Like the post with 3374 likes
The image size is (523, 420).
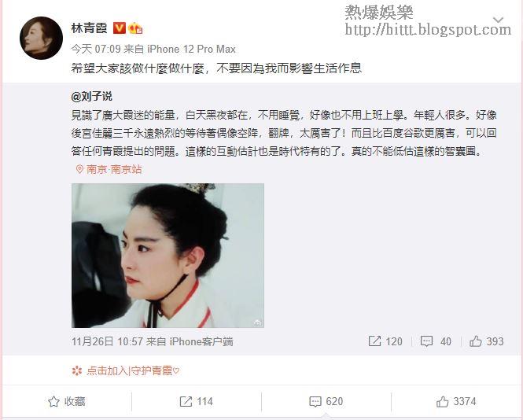click(x=456, y=401)
